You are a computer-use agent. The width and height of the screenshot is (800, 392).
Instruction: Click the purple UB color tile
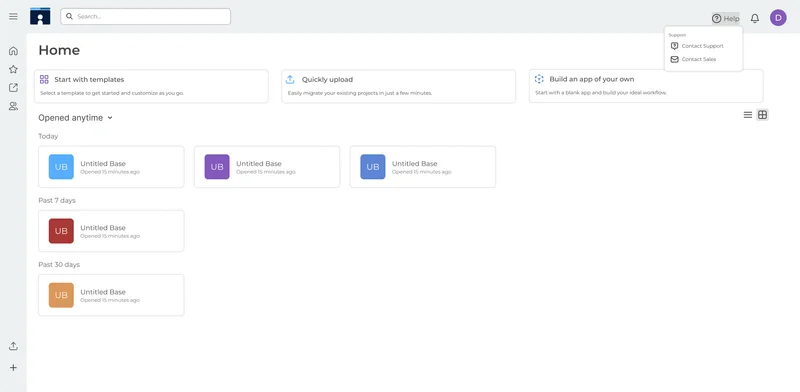pos(217,167)
